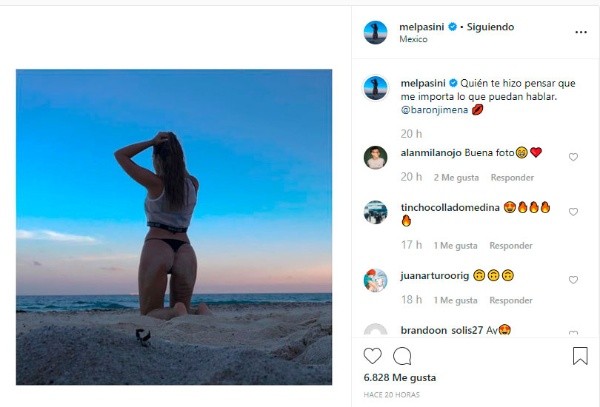
Task: Click the Siguiendo following button
Action: (490, 27)
